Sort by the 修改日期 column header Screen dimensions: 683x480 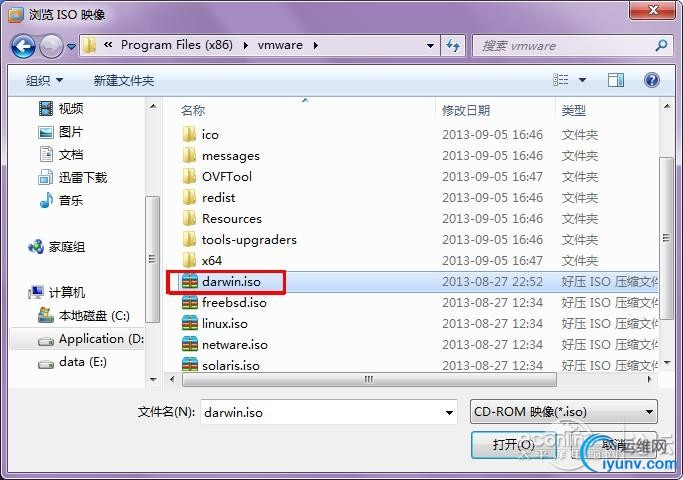(466, 110)
